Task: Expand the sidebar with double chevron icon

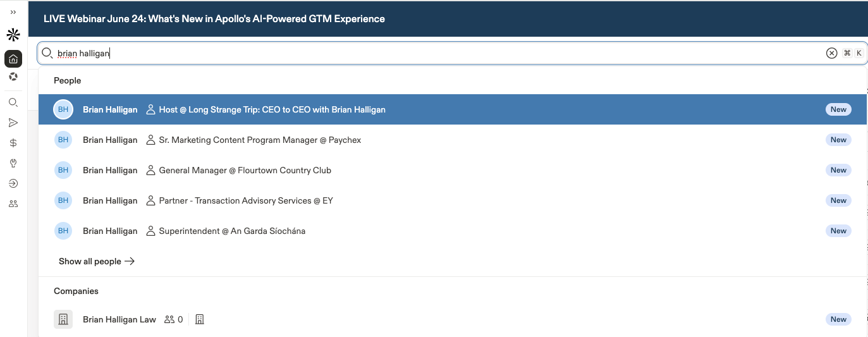Action: click(13, 12)
